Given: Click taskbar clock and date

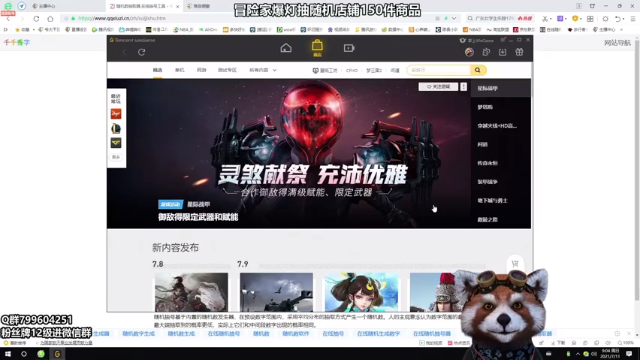Looking at the screenshot, I should 610,353.
